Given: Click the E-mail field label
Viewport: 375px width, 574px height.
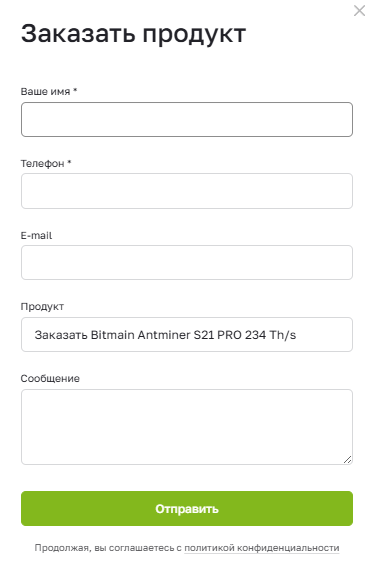Looking at the screenshot, I should [36, 235].
